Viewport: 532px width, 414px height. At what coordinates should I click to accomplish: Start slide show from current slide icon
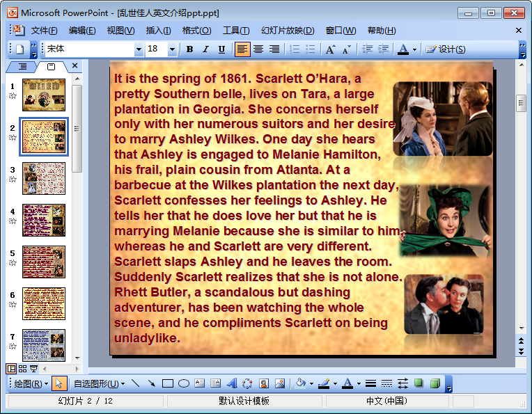pos(34,369)
